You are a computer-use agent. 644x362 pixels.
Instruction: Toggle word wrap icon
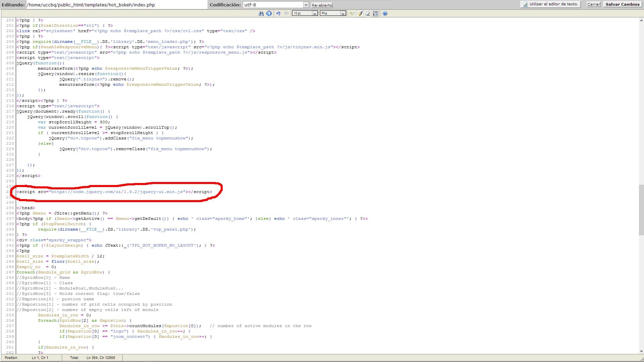coord(376,13)
